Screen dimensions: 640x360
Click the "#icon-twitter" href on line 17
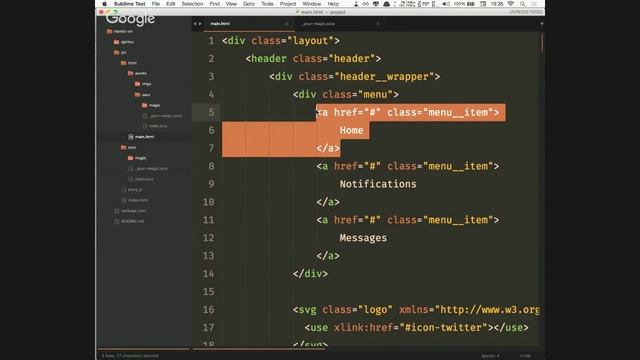point(444,328)
